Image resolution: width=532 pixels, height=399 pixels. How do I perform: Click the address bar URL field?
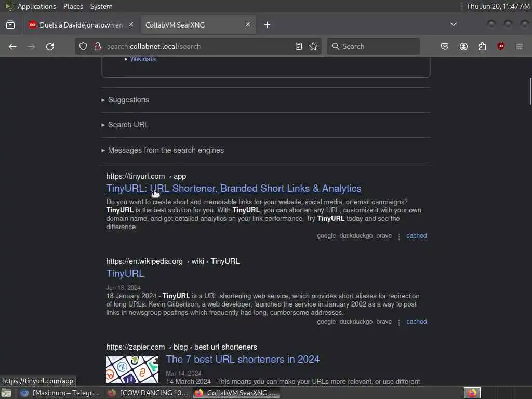coord(197,46)
